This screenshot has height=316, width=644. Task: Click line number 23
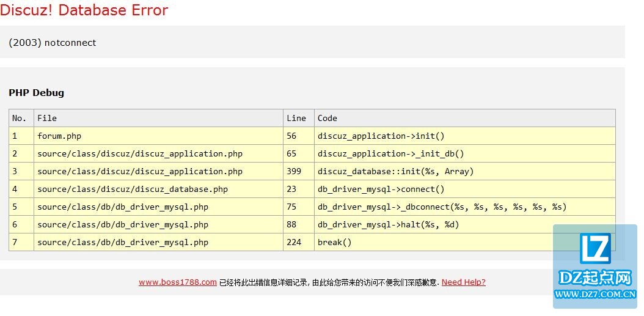(x=299, y=189)
